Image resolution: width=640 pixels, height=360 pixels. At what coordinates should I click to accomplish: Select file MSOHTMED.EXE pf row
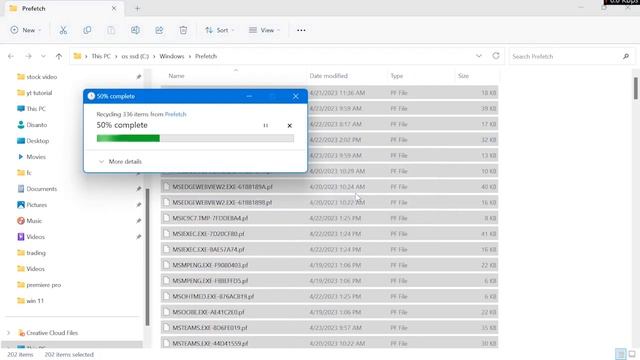pyautogui.click(x=329, y=296)
